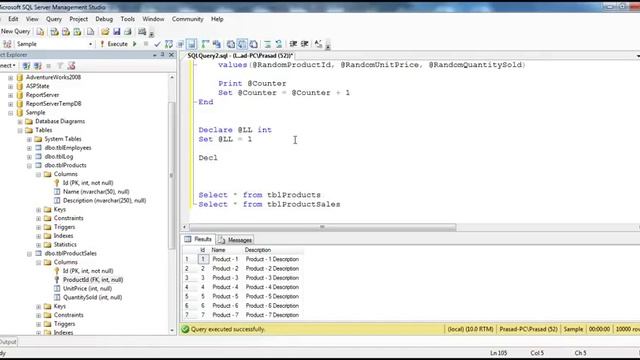
Task: Expand the AdventureWorks2008 database node
Action: pos(11,77)
